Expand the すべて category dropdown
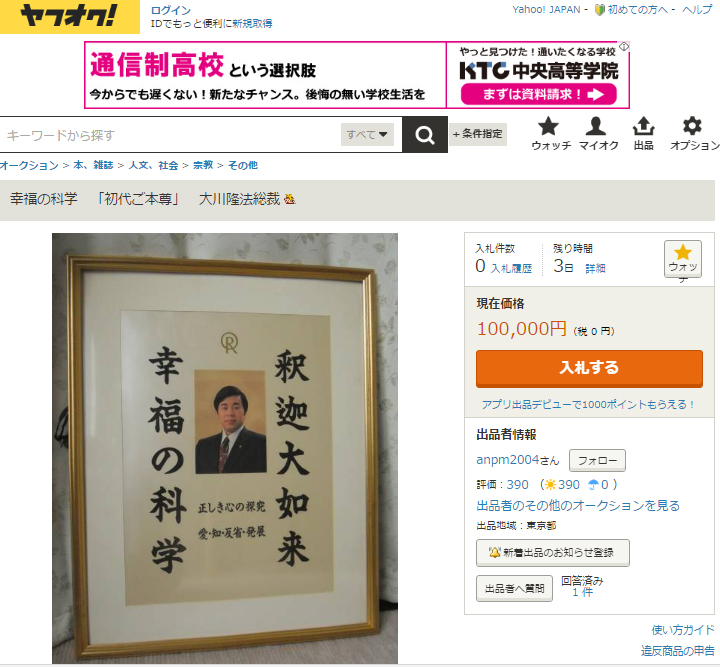The width and height of the screenshot is (720, 667). (367, 135)
